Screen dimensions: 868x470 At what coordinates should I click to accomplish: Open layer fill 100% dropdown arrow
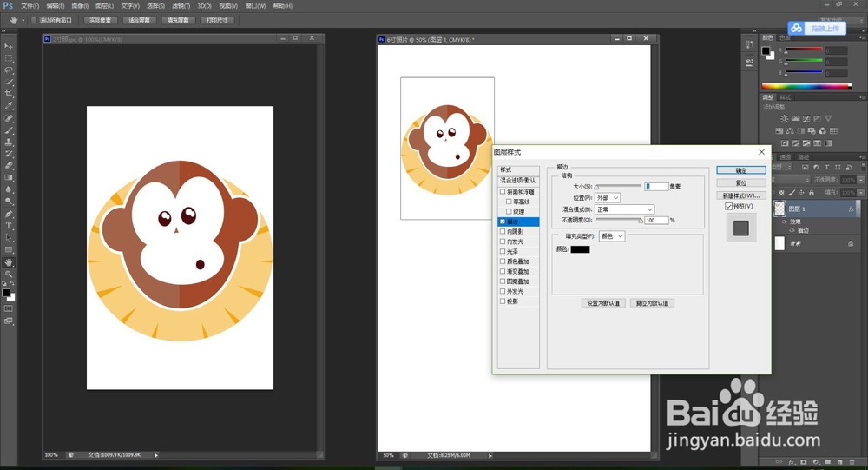(x=861, y=192)
